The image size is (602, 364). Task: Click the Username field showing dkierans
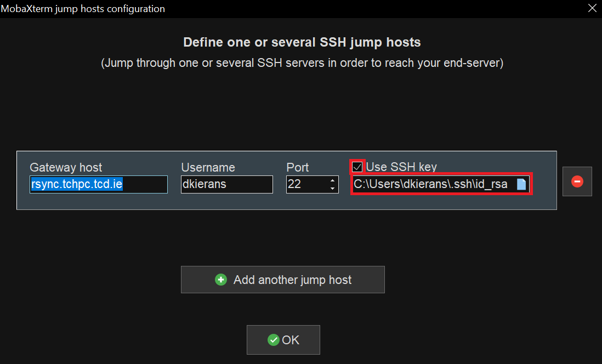[226, 184]
